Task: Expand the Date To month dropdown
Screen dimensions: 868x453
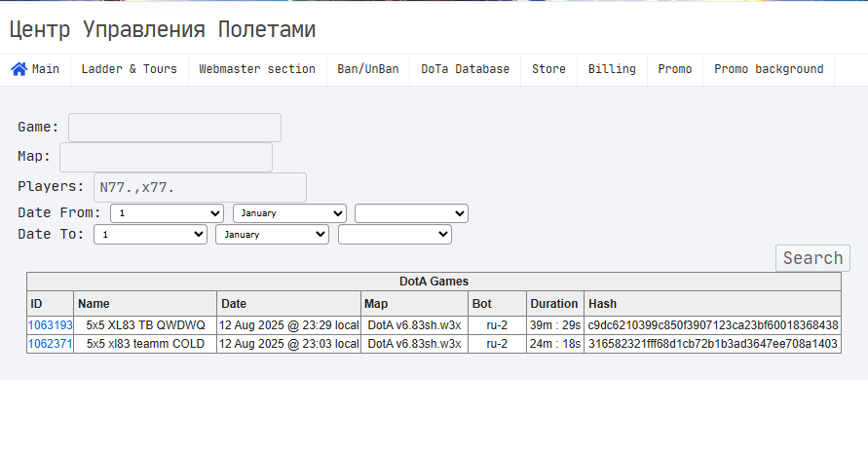Action: click(273, 234)
